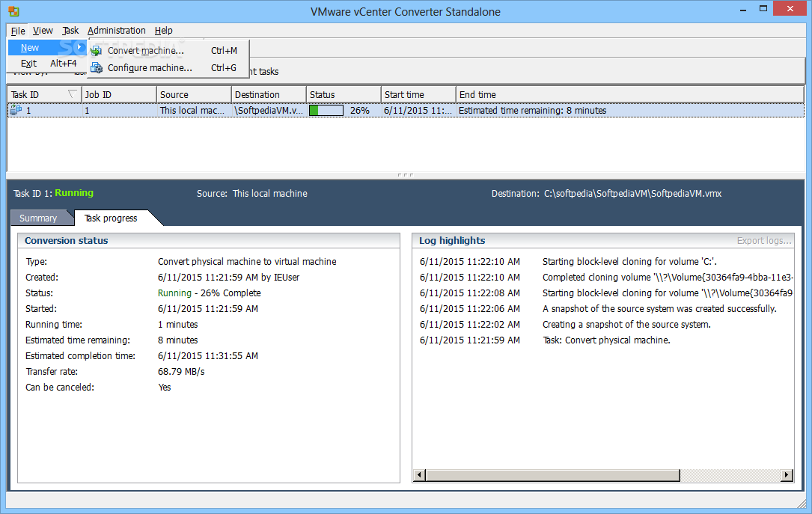Switch to the Summary tab

point(38,218)
